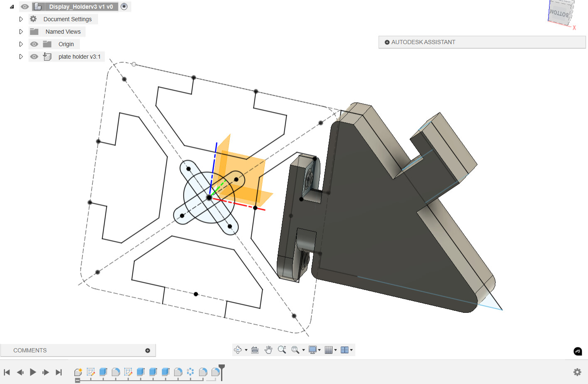Expand the Document Settings node

tap(21, 19)
